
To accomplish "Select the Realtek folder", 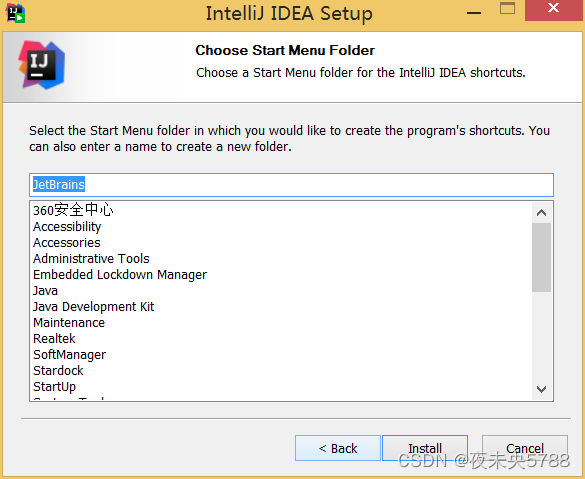I will 54,339.
